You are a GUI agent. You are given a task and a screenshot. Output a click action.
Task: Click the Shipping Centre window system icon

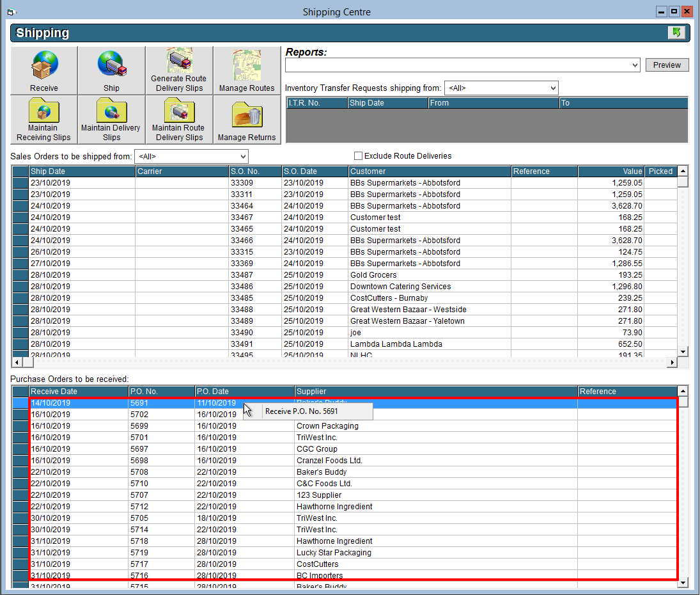tap(12, 12)
